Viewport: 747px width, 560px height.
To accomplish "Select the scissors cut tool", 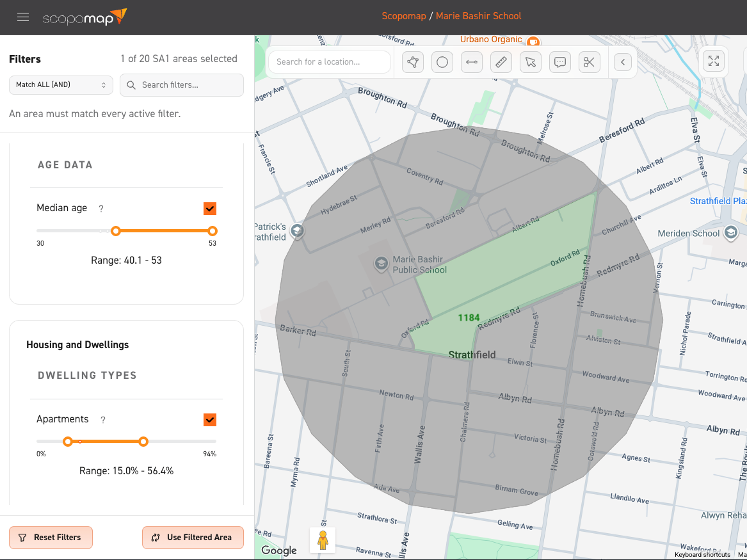I will (590, 62).
